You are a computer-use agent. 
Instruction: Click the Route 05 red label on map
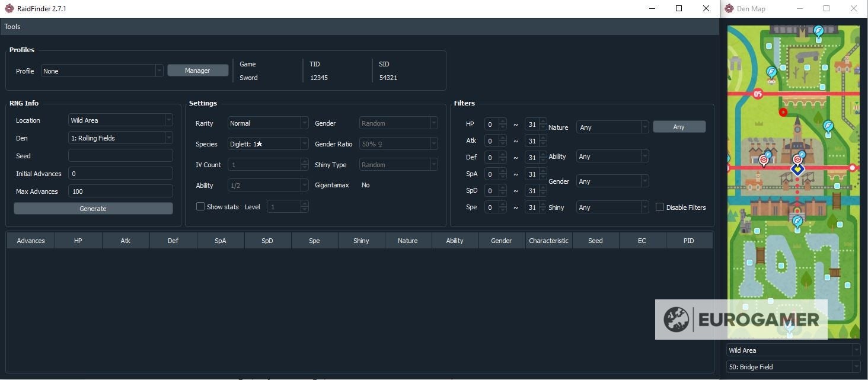point(758,94)
